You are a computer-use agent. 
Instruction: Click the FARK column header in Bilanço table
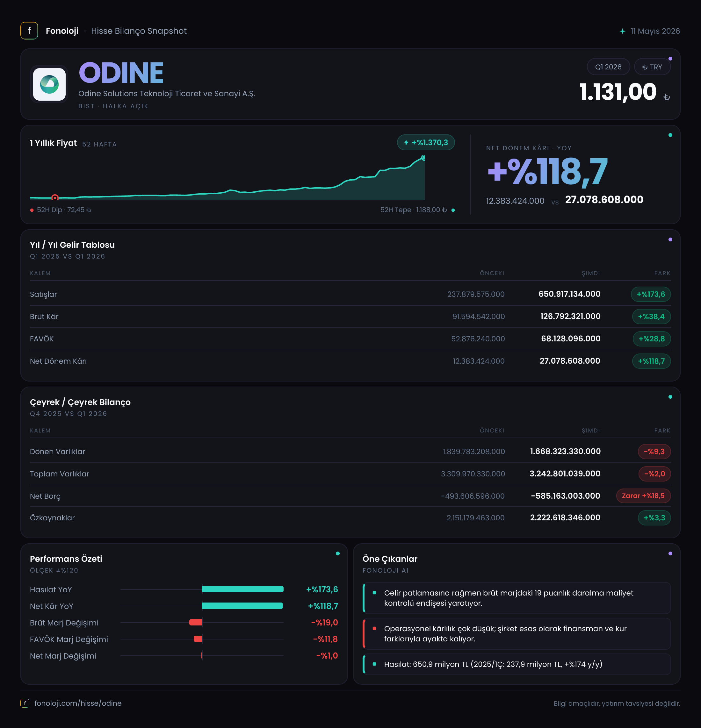click(662, 431)
